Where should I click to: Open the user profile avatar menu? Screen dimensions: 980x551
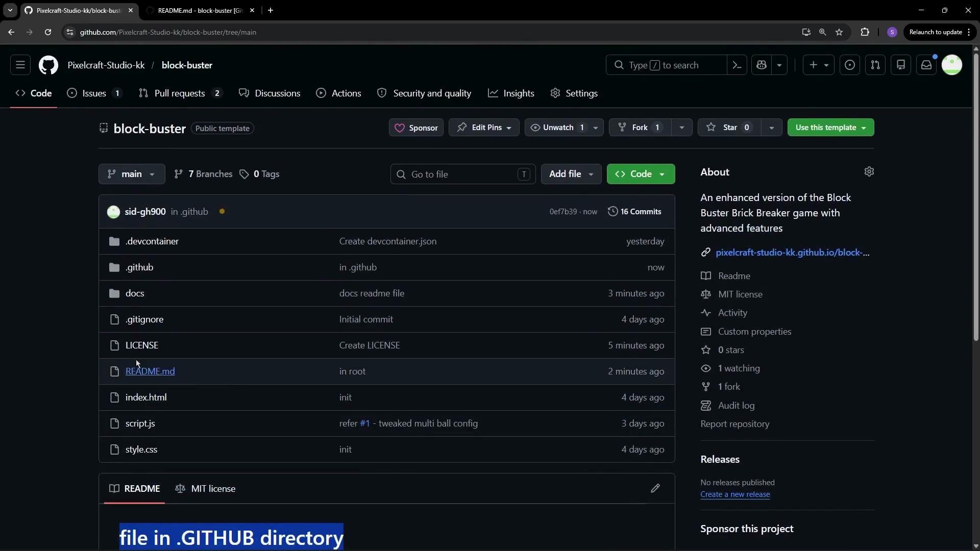(x=952, y=65)
